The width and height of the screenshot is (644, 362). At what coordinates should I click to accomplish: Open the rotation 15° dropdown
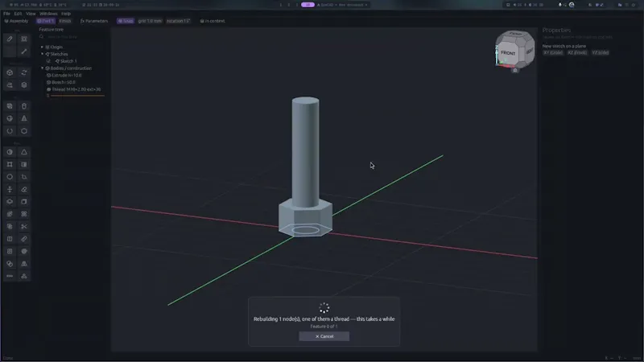(178, 21)
